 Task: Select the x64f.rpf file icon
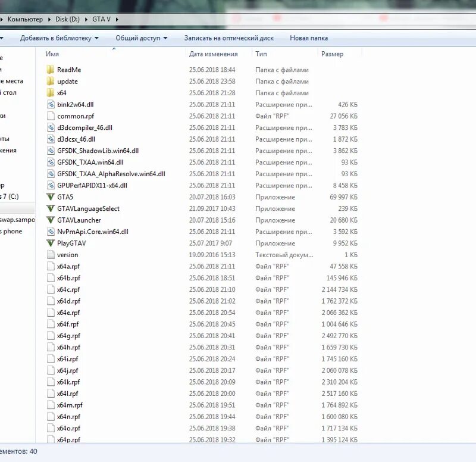coord(51,324)
